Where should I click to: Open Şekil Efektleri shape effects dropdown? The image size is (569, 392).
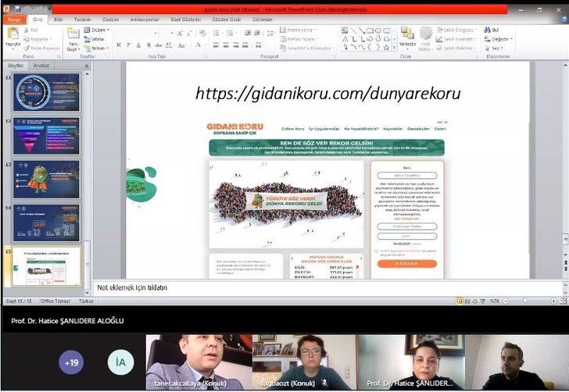456,48
